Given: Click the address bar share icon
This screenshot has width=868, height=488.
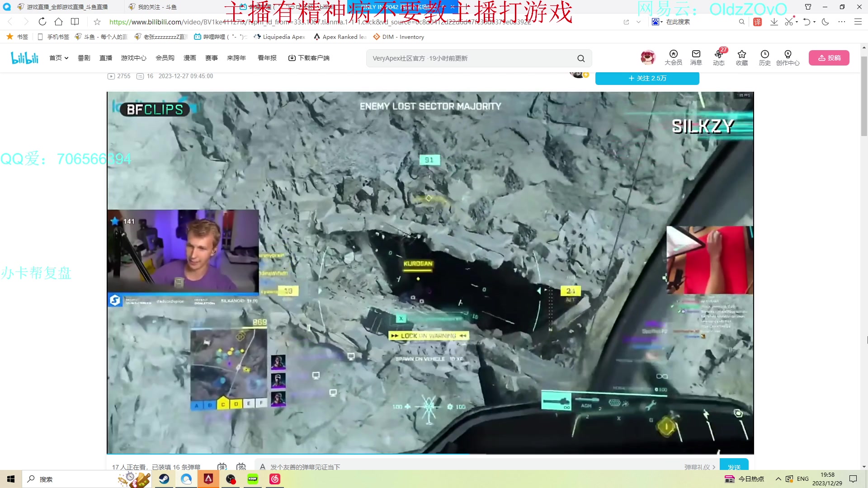Looking at the screenshot, I should [626, 22].
